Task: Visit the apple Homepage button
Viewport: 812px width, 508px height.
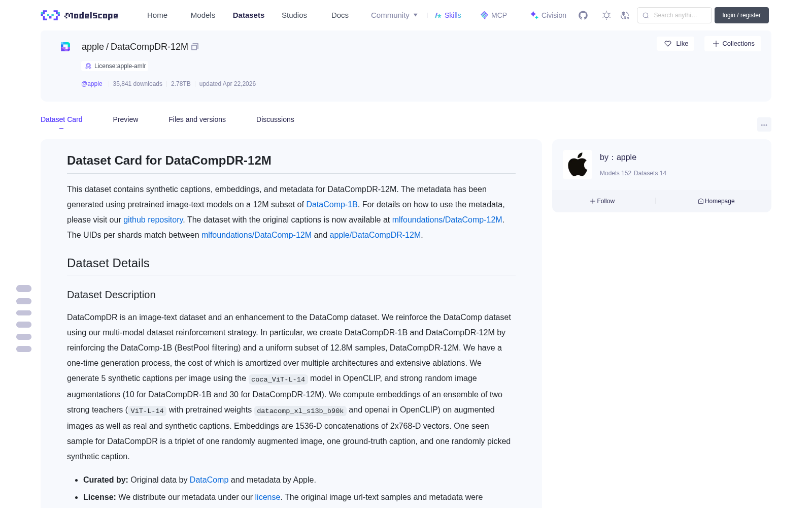Action: click(x=716, y=201)
